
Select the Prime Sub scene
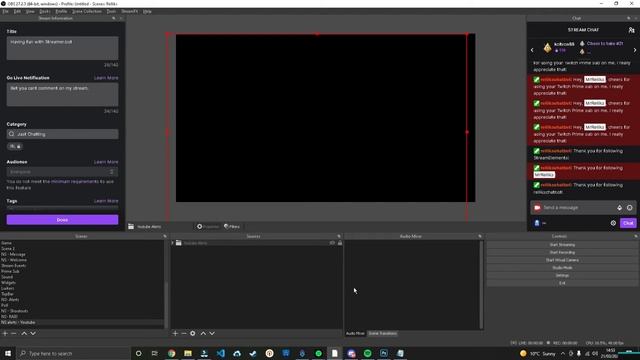pos(10,271)
